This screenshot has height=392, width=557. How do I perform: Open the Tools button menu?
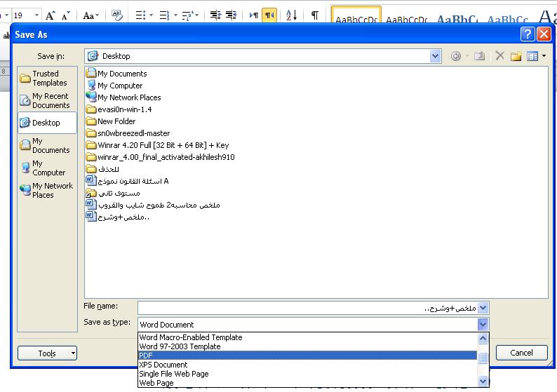click(47, 353)
